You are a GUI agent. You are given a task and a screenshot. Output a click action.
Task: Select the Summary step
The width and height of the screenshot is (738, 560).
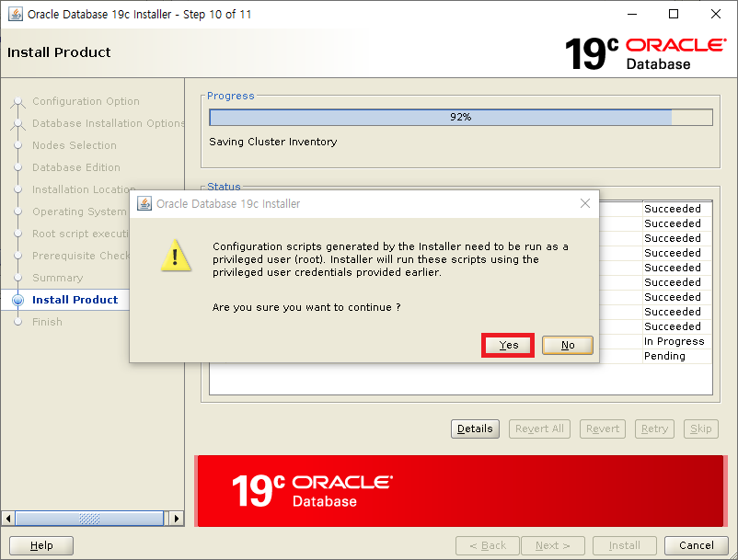pos(57,278)
